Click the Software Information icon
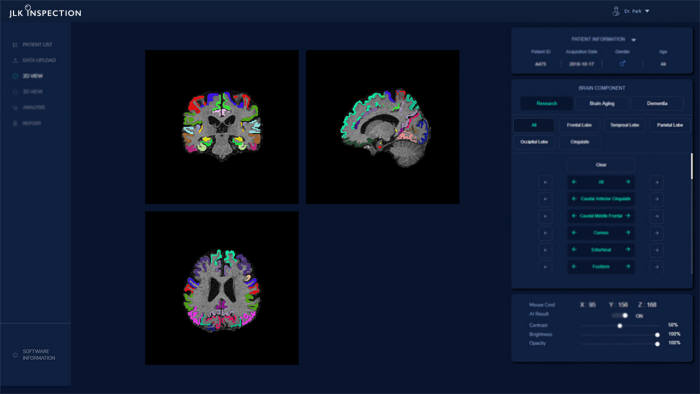The height and width of the screenshot is (394, 700). [x=15, y=355]
